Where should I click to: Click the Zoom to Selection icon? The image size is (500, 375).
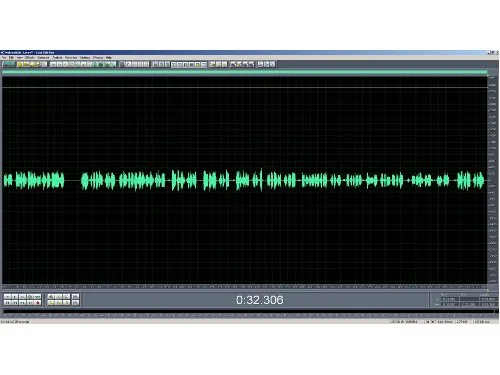(66, 303)
